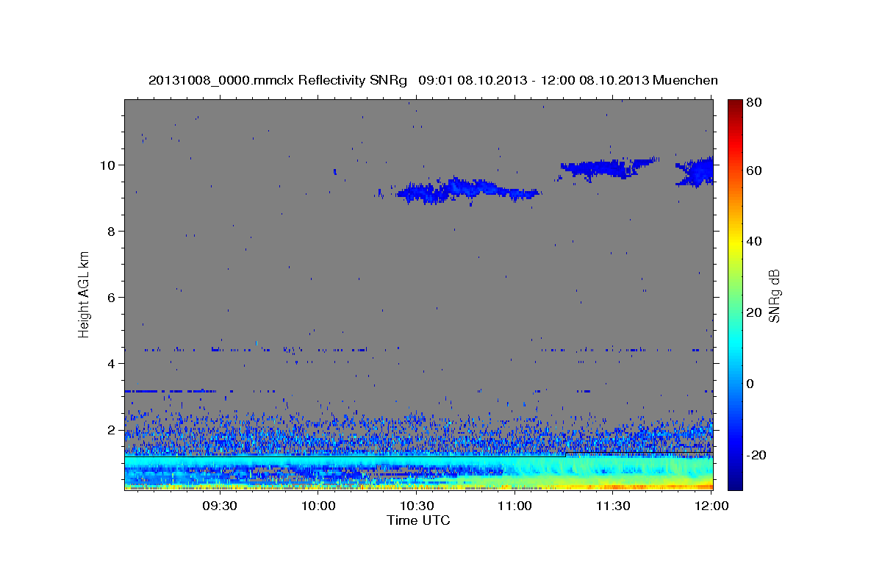882x588 pixels.
Task: Click the height tick label 10
Action: tap(109, 165)
